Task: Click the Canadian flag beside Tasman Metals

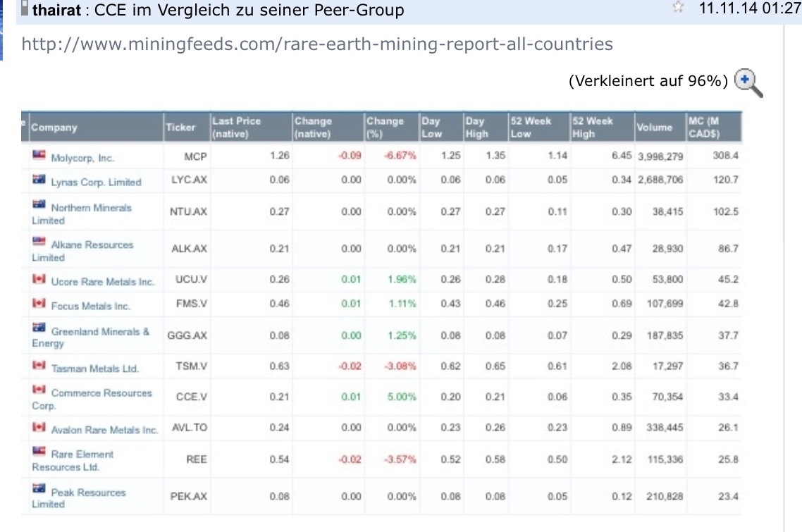Action: coord(39,366)
